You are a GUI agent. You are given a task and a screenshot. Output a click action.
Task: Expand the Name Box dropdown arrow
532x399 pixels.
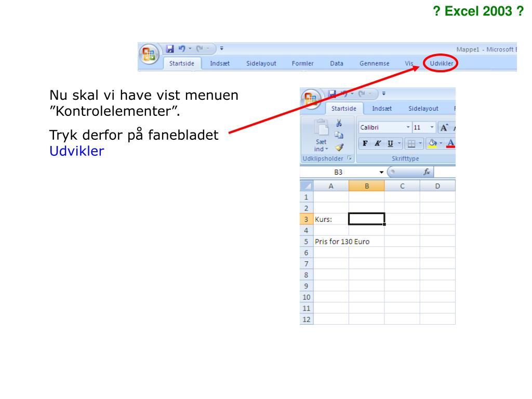tap(381, 172)
